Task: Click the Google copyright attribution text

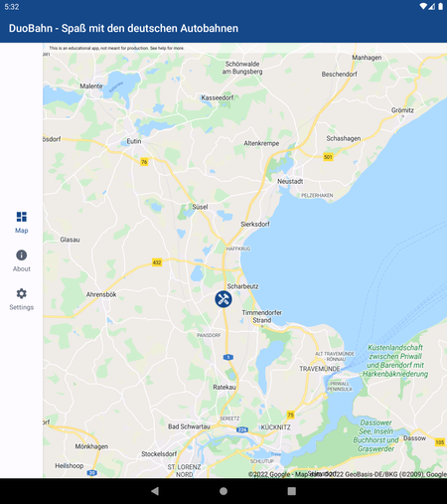Action: click(348, 474)
